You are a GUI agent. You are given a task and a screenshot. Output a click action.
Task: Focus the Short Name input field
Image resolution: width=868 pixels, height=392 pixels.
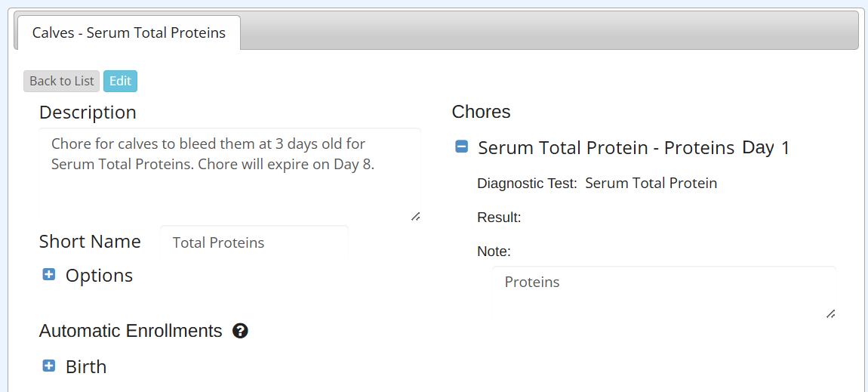click(254, 242)
